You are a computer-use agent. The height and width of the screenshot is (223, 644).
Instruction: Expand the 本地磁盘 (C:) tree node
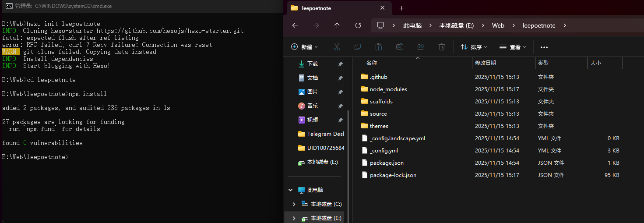click(x=294, y=204)
